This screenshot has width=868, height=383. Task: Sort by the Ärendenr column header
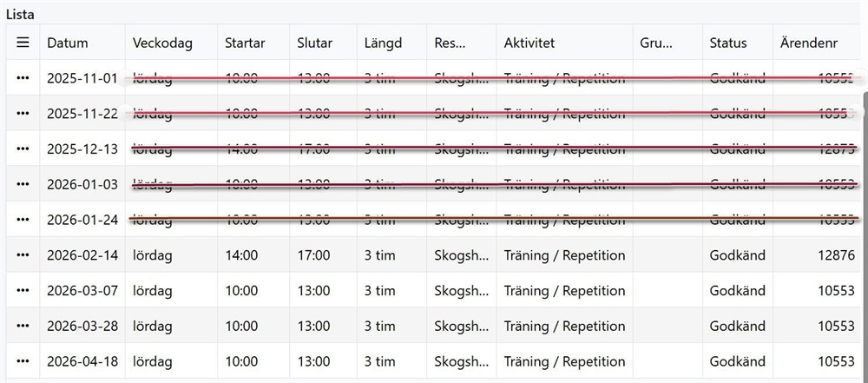(x=809, y=43)
